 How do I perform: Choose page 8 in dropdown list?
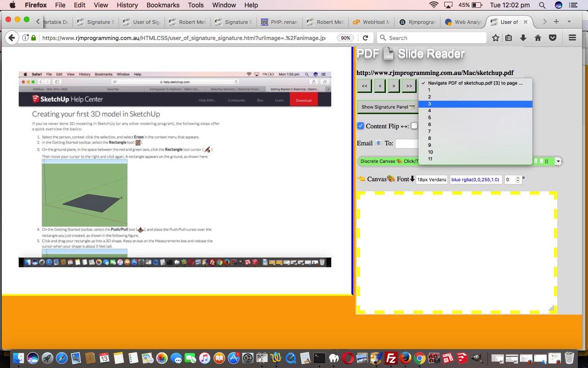click(x=475, y=138)
